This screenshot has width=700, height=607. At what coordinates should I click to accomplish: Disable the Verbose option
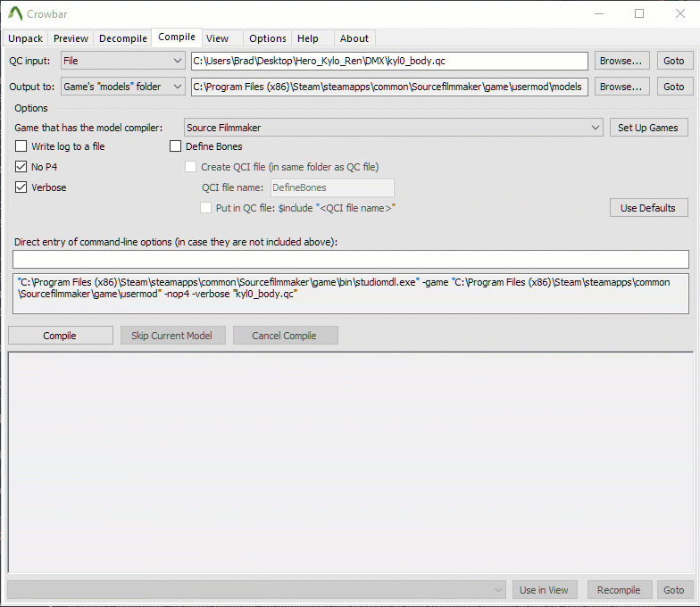click(x=21, y=187)
